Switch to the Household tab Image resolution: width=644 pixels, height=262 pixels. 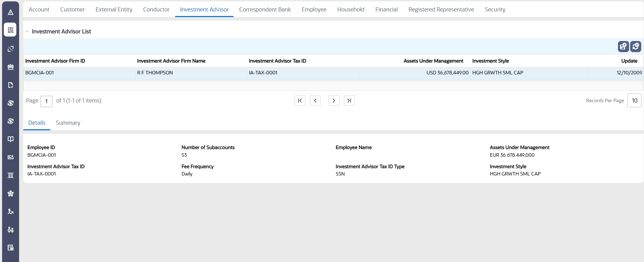(x=351, y=9)
